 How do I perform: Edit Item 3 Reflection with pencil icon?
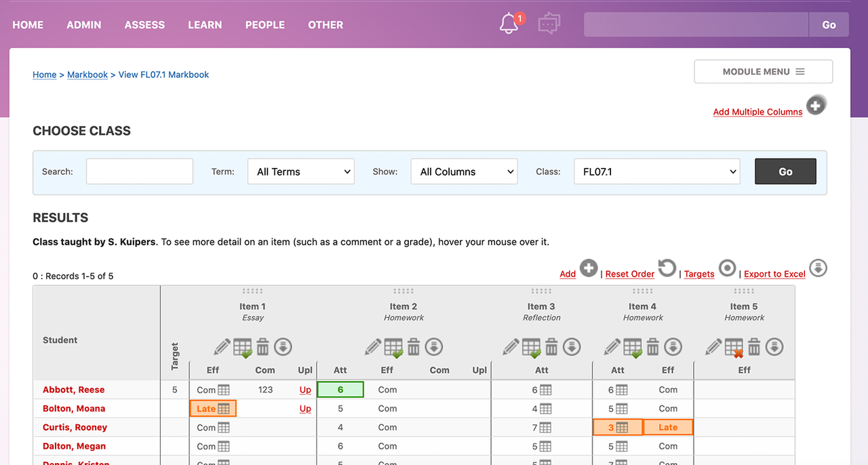tap(511, 347)
